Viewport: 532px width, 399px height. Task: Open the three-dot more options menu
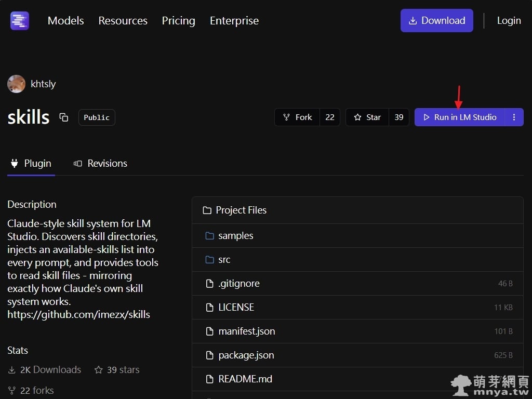(514, 117)
